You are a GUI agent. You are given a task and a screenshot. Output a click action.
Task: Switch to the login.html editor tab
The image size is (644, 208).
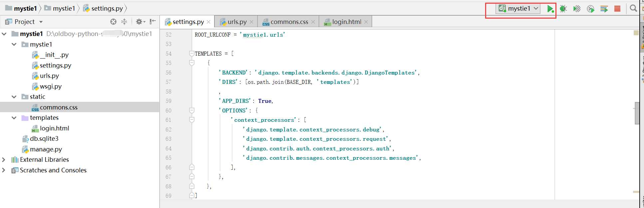coord(346,22)
